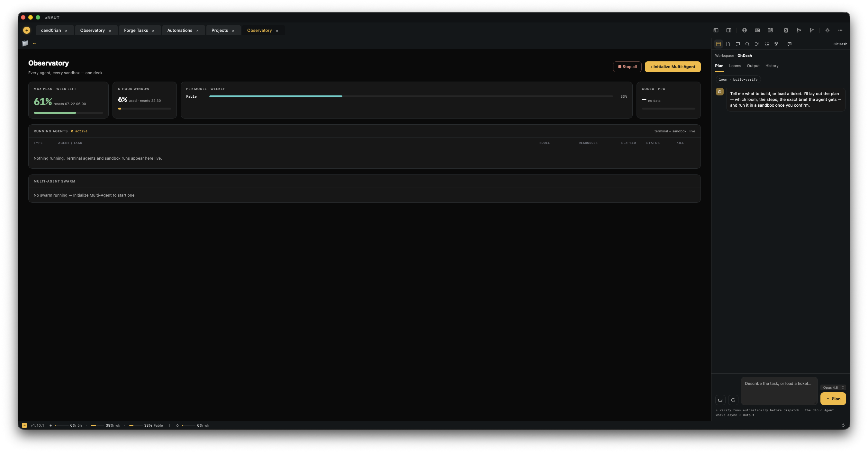Click the Stop all button
The height and width of the screenshot is (453, 868).
tap(627, 67)
